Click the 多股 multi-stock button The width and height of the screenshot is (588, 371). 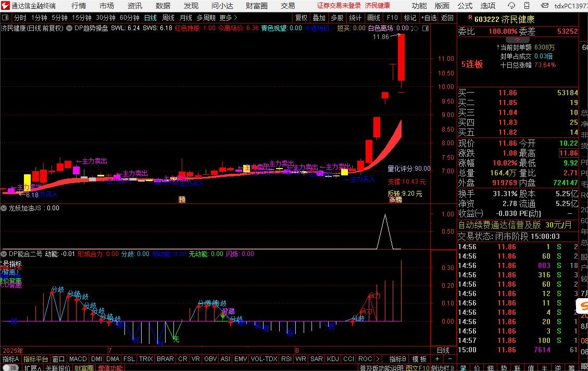point(337,18)
